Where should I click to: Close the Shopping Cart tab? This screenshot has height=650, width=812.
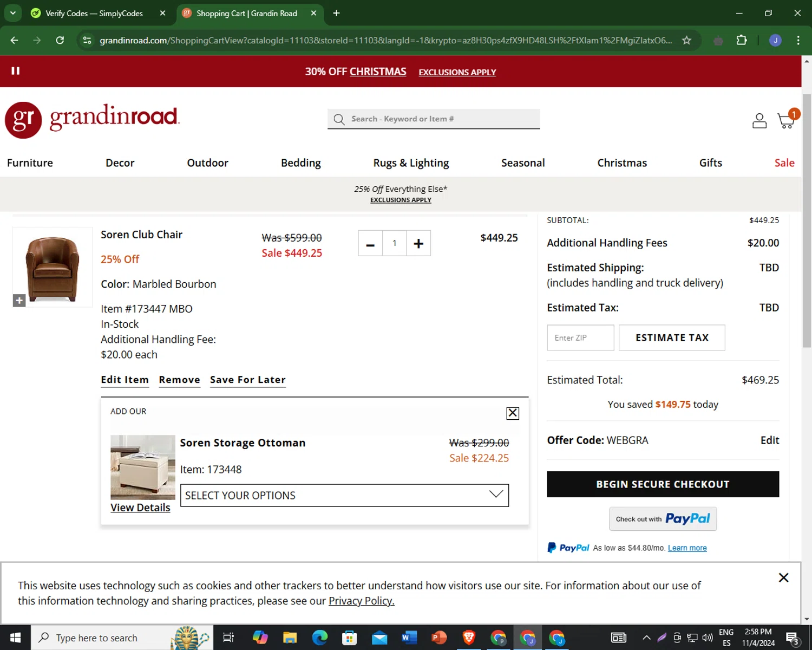313,13
